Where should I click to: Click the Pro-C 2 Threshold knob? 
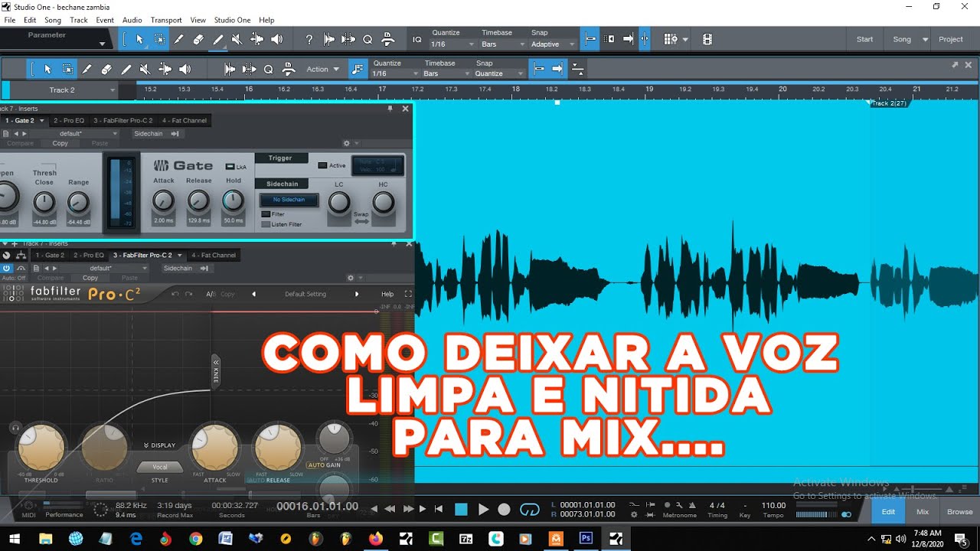point(41,447)
